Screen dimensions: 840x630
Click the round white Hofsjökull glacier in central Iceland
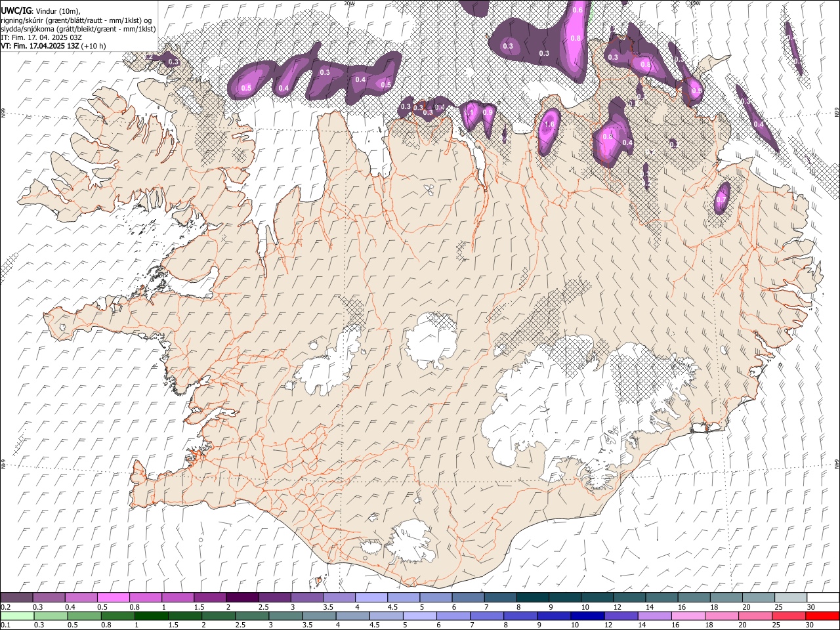[x=431, y=341]
